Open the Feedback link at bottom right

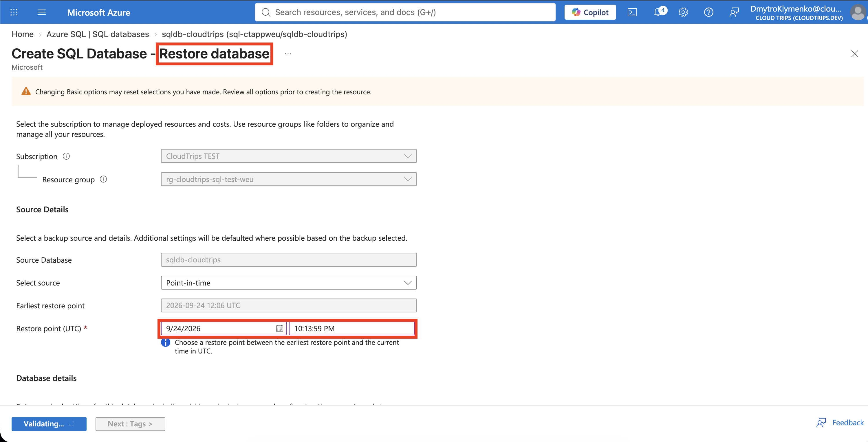point(840,423)
